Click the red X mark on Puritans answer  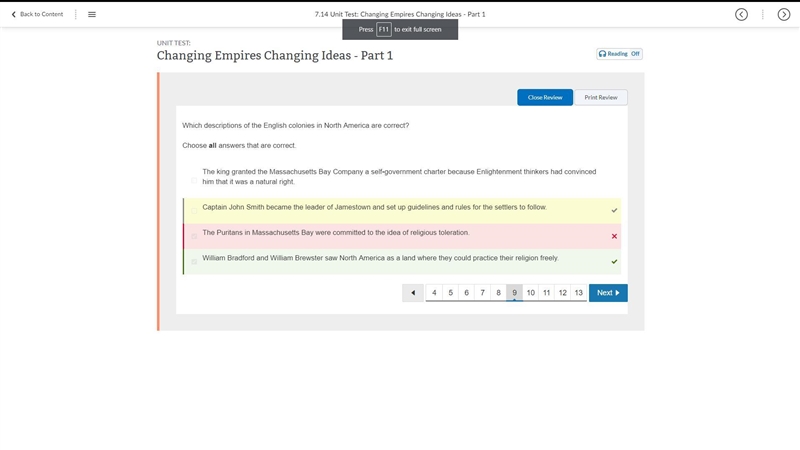pyautogui.click(x=614, y=236)
